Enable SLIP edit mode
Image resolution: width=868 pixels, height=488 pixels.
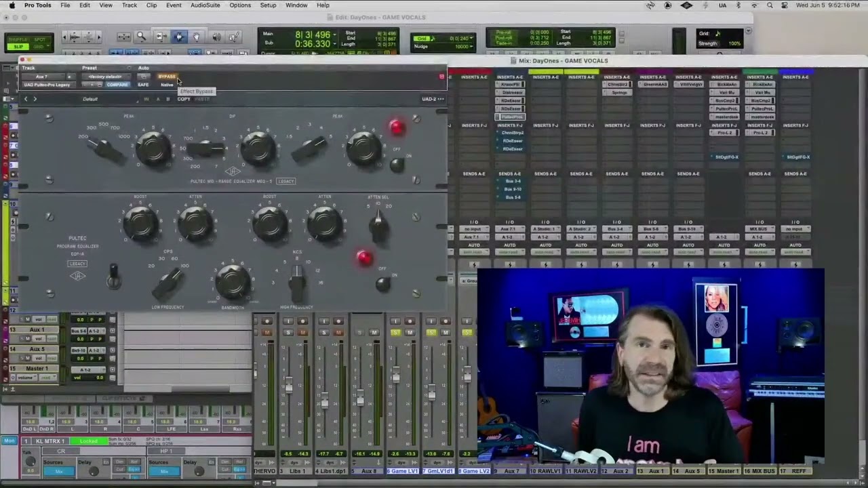[x=18, y=46]
